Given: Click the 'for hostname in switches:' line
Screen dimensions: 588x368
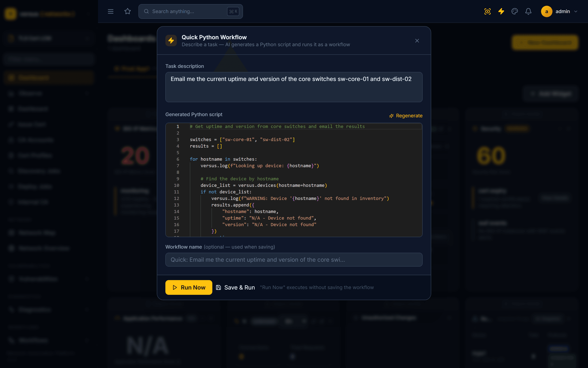Looking at the screenshot, I should [223, 159].
